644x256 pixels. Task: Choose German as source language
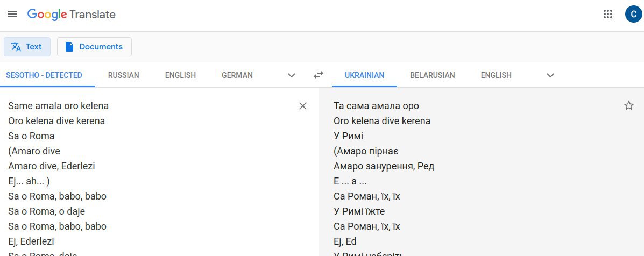pos(237,75)
